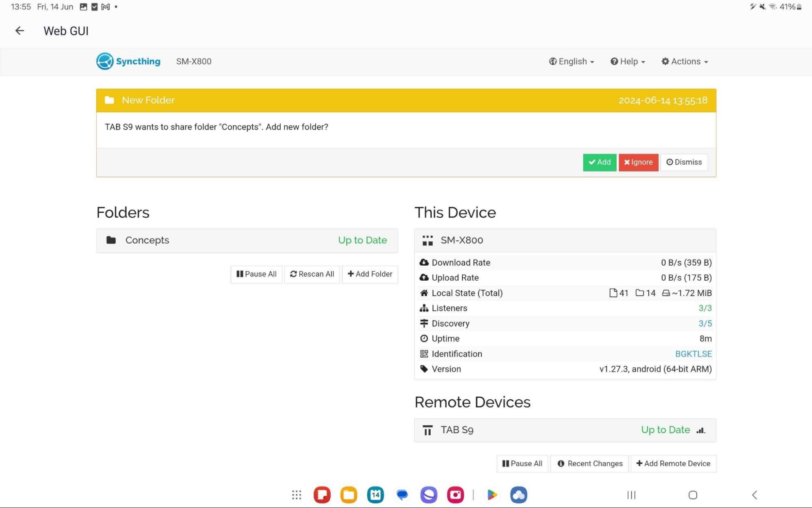The image size is (812, 508).
Task: Click the Uptime clock icon
Action: [x=424, y=339]
